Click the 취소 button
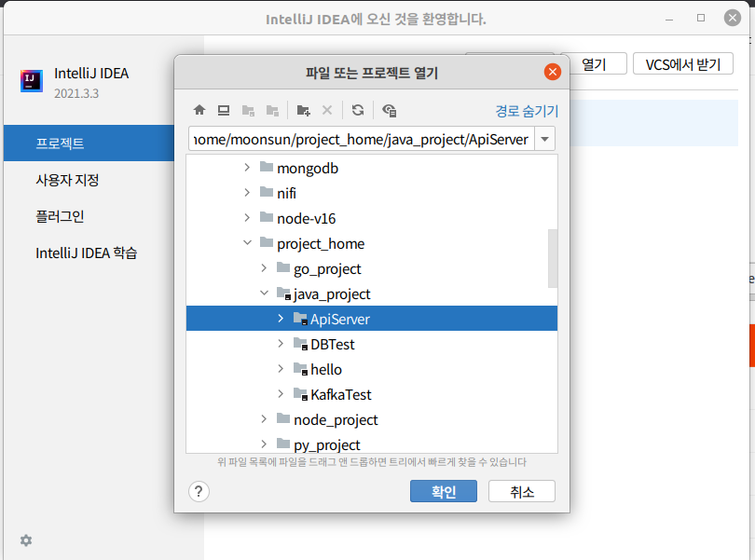755x560 pixels. tap(522, 491)
